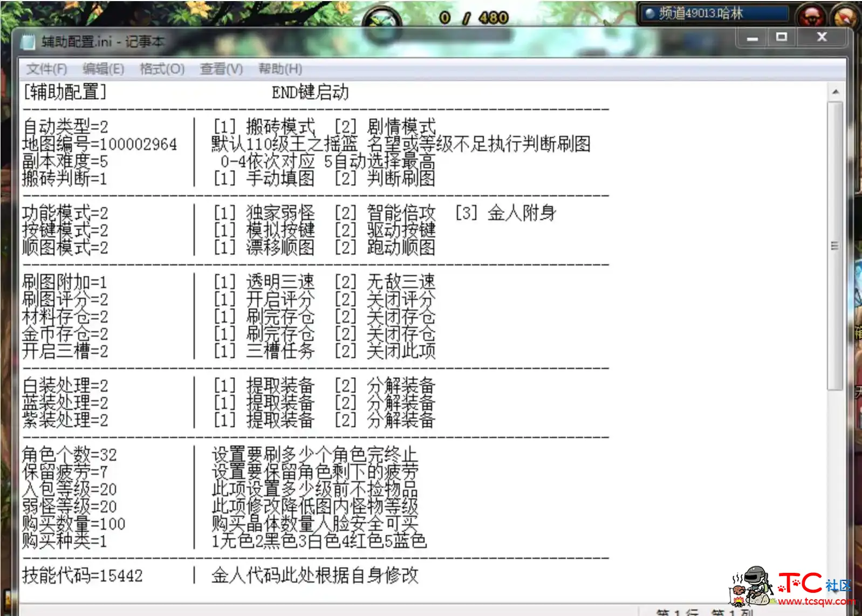862x616 pixels.
Task: Click the END键启动 text
Action: click(310, 92)
